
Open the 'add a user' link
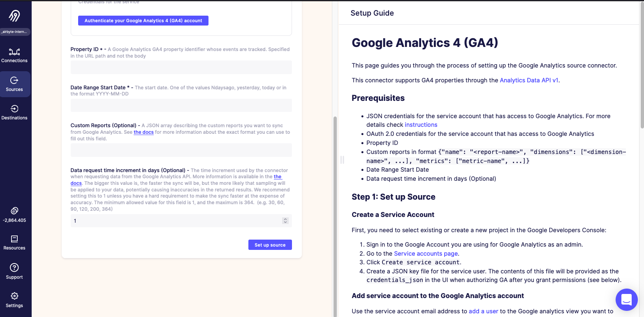click(483, 311)
